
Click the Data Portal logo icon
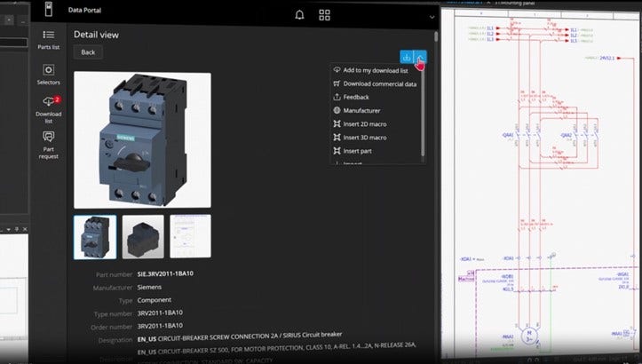click(x=49, y=9)
